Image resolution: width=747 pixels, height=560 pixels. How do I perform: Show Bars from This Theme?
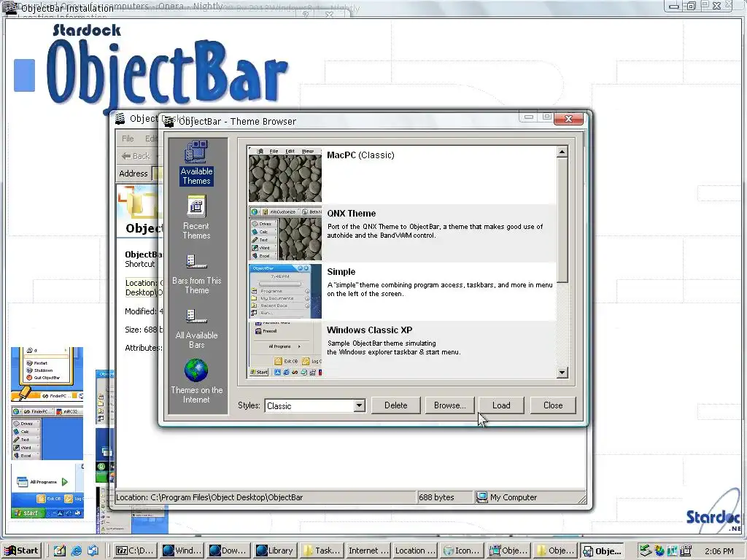196,274
